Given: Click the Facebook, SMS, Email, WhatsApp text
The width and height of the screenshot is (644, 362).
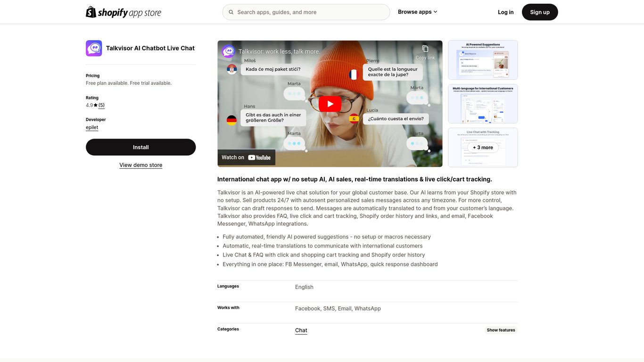Looking at the screenshot, I should (x=338, y=309).
